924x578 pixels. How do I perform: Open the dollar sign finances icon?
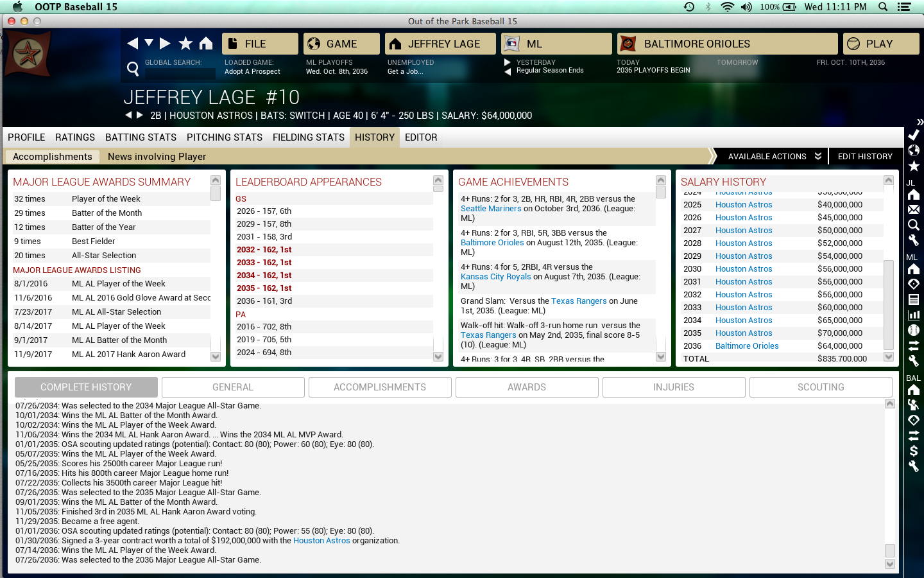click(914, 451)
